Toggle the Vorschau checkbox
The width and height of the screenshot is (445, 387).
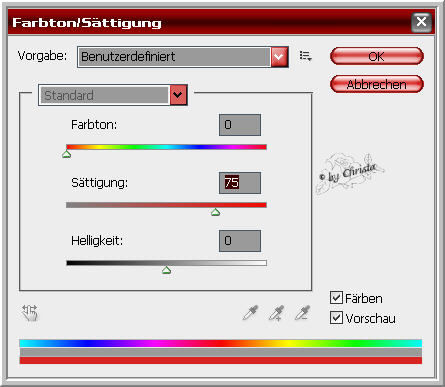click(x=336, y=318)
